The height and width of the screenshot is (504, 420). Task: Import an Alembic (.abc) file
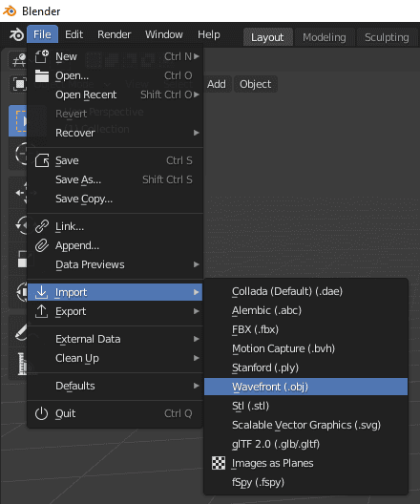coord(305,310)
